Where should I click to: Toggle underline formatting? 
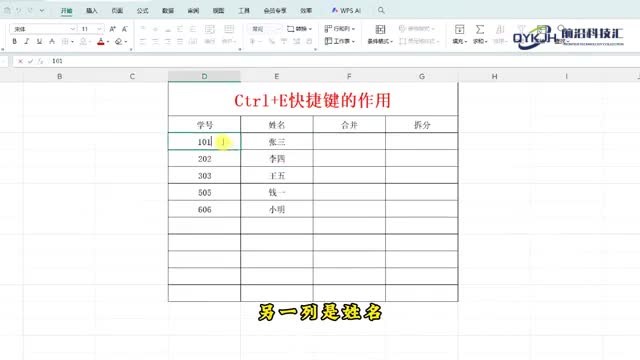click(39, 41)
